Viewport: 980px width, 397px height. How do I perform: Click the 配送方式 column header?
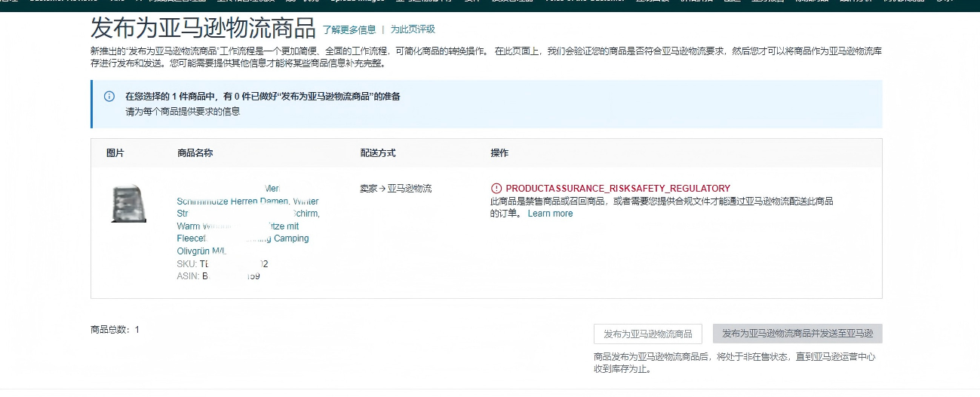(x=378, y=153)
